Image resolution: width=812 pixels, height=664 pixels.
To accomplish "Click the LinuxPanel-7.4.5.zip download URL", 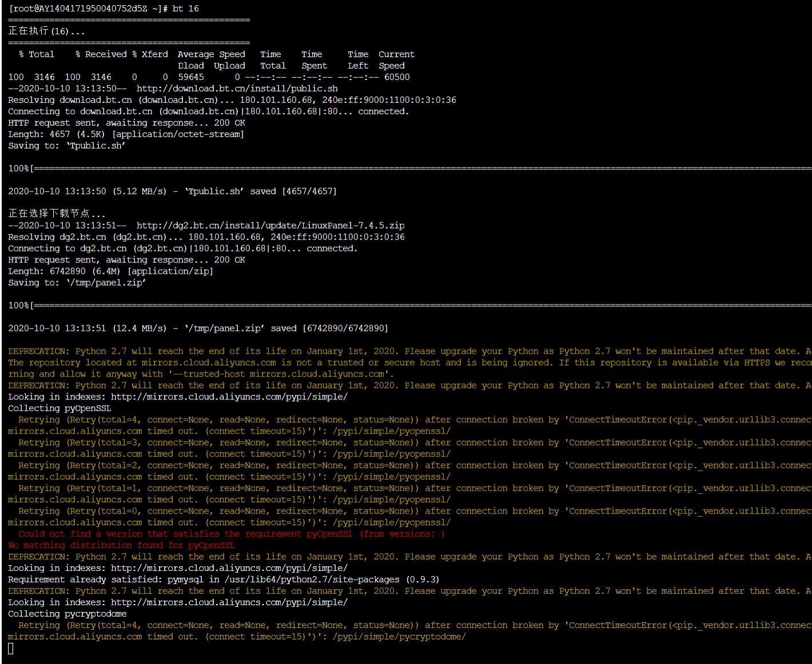I will (x=270, y=226).
